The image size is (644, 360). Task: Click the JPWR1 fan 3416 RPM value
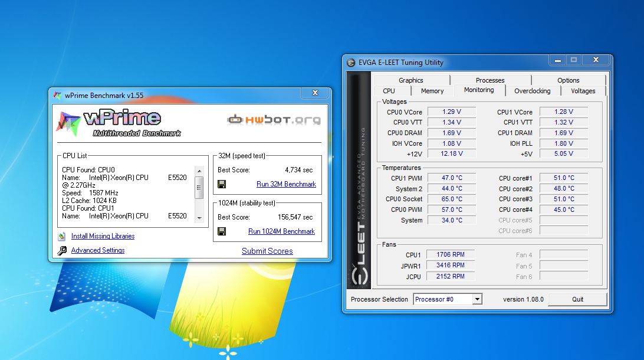pos(451,266)
